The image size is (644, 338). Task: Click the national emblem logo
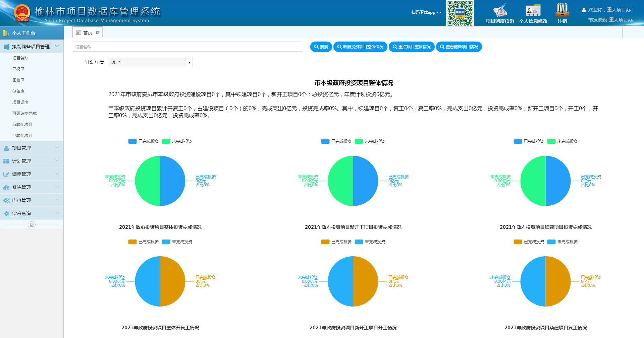22,13
